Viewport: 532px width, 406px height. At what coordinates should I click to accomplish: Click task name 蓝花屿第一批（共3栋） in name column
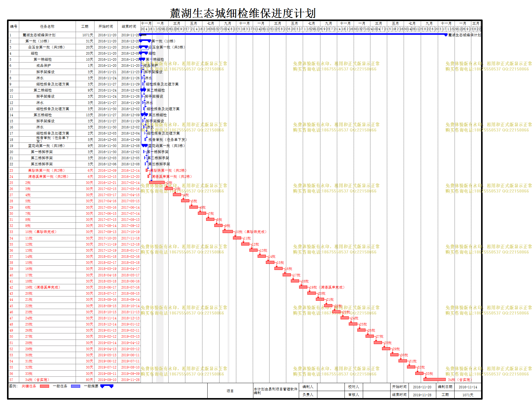pos(46,146)
